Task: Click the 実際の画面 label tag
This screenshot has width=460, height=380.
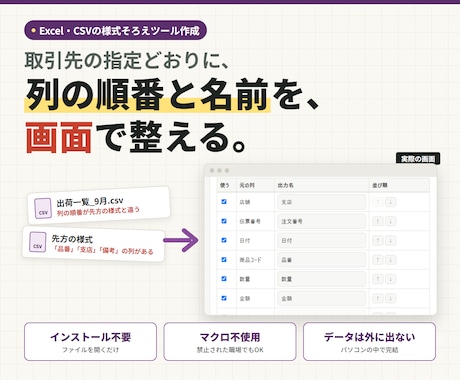Action: click(x=418, y=159)
